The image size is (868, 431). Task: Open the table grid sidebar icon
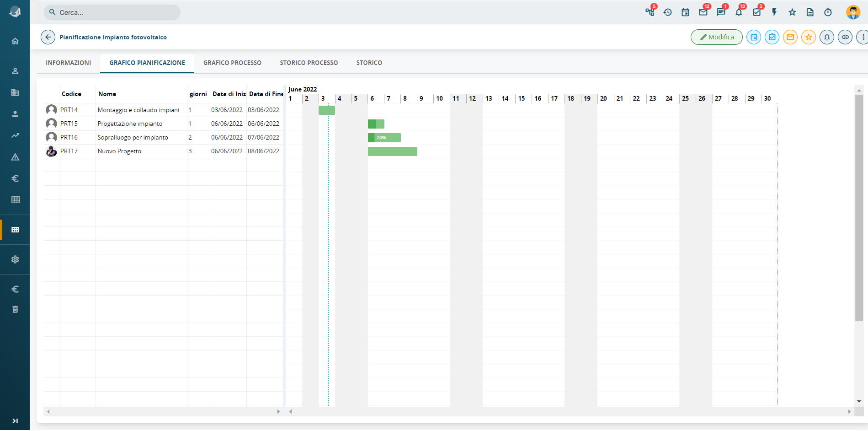pyautogui.click(x=15, y=200)
